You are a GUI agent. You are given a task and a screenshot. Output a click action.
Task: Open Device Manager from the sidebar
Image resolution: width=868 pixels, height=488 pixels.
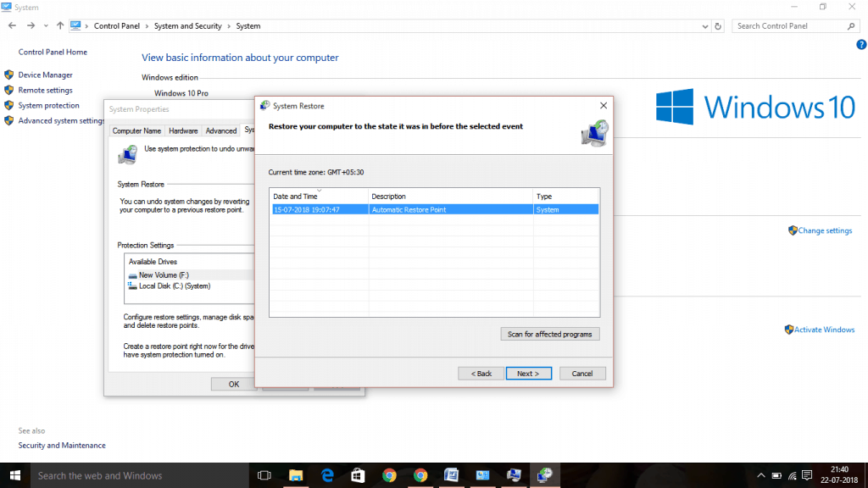[x=45, y=75]
